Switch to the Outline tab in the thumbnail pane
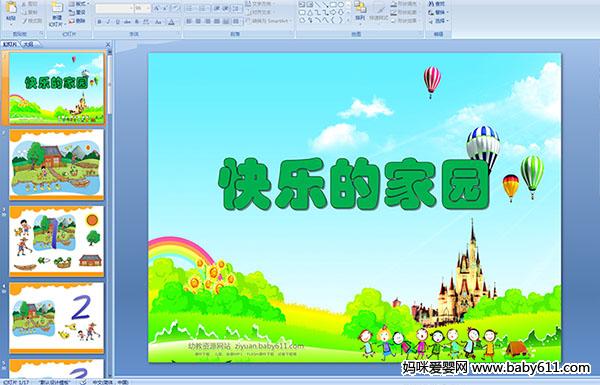 click(29, 44)
